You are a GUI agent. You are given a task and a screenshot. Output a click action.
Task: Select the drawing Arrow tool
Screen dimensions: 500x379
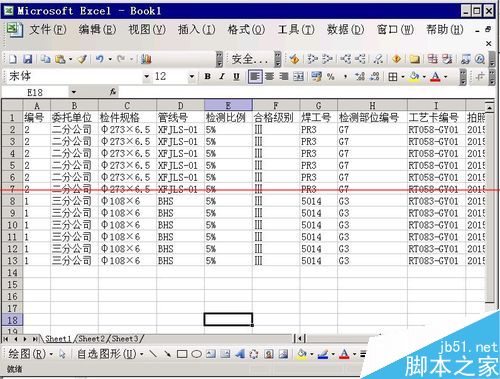coord(167,354)
